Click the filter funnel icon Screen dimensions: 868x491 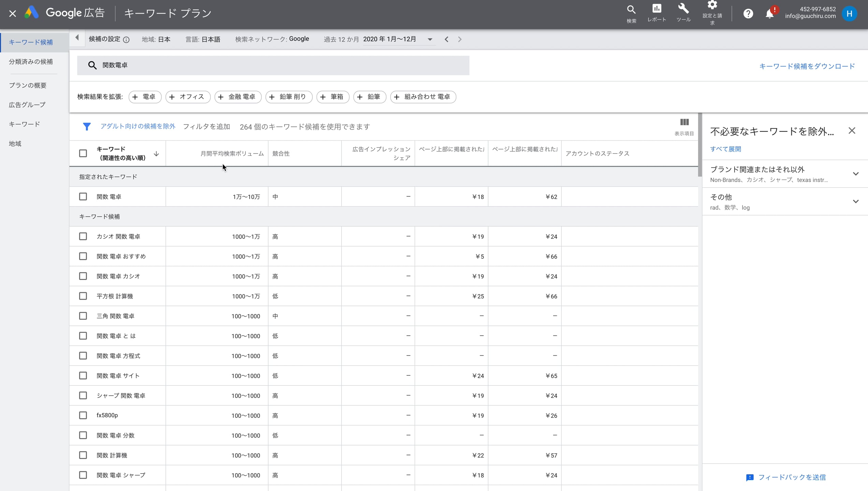point(87,127)
